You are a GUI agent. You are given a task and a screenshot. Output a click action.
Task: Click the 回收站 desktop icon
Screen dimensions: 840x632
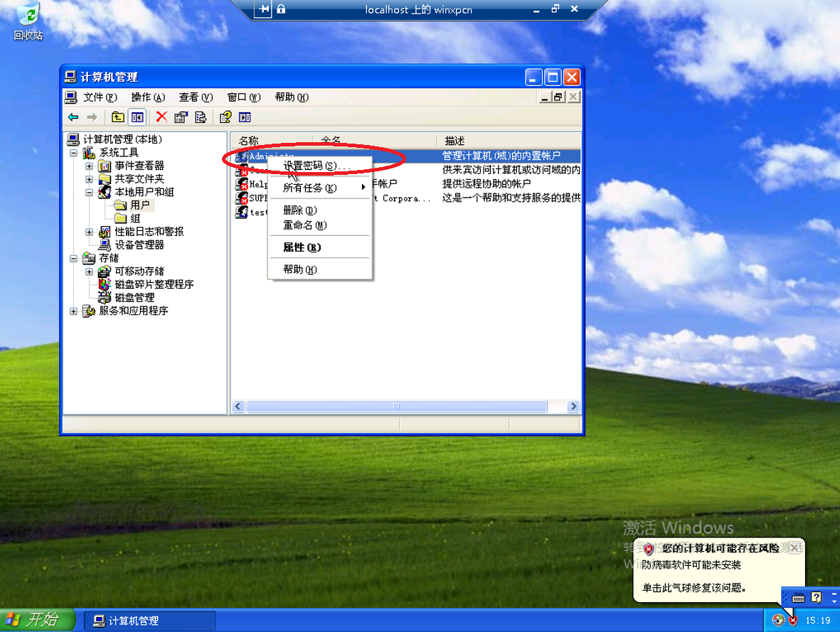pos(28,21)
